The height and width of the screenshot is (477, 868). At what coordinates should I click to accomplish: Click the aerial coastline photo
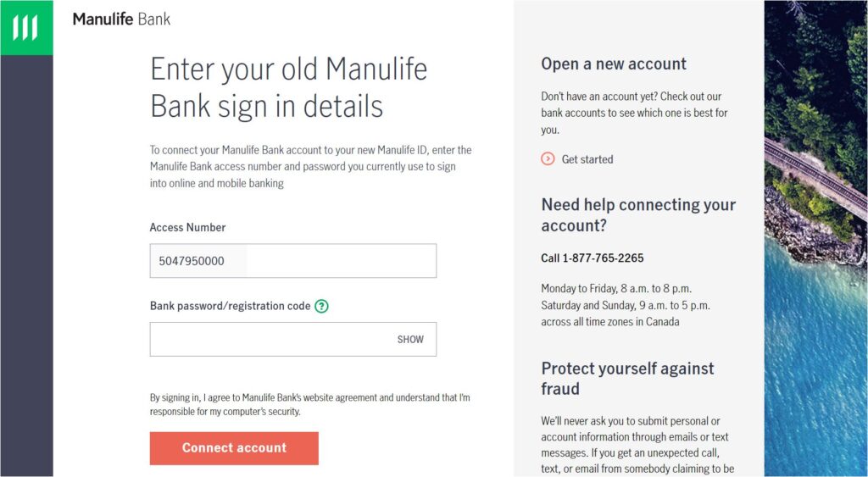(815, 237)
